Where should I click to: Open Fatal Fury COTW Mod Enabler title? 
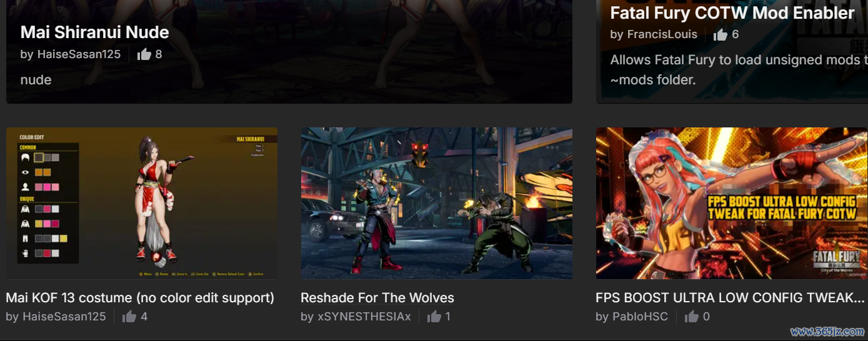point(732,13)
